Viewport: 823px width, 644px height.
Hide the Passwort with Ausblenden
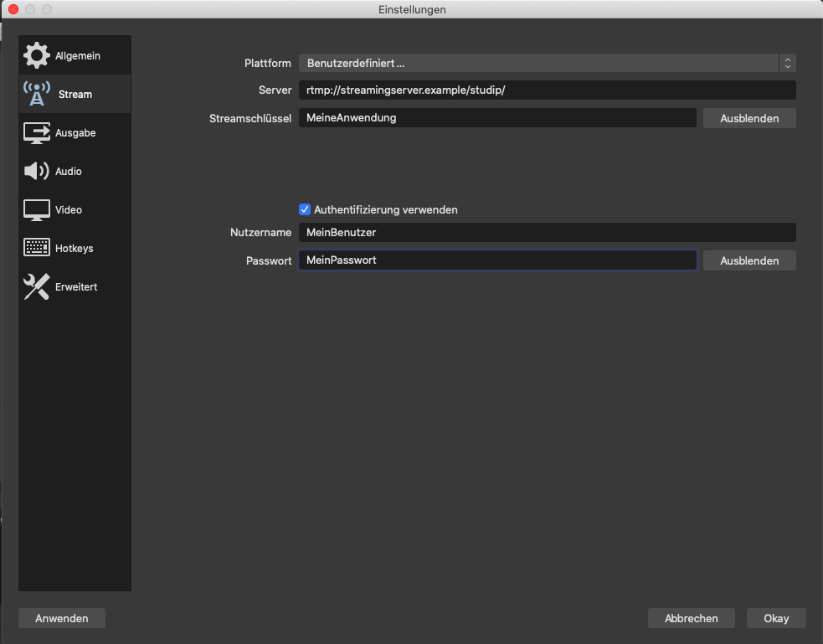click(x=749, y=260)
